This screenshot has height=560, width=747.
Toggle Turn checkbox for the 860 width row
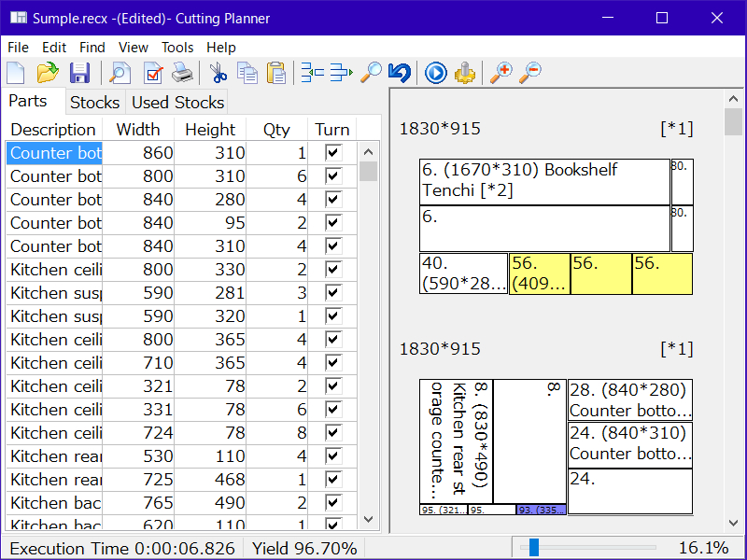tap(332, 153)
